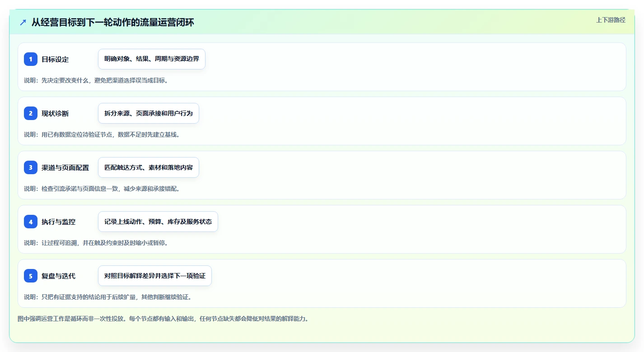The image size is (644, 352).
Task: Click the 拆分来源、页面承接和用户行为 chip
Action: tap(149, 113)
